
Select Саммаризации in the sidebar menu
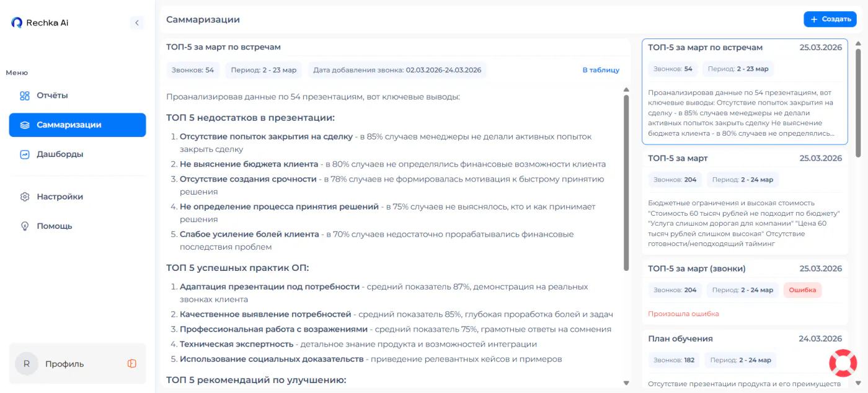tap(77, 125)
